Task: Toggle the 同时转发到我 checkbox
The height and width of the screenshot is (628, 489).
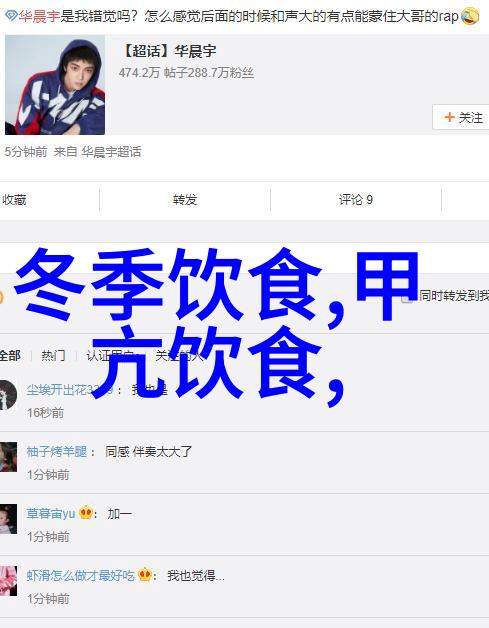Action: coord(407,297)
